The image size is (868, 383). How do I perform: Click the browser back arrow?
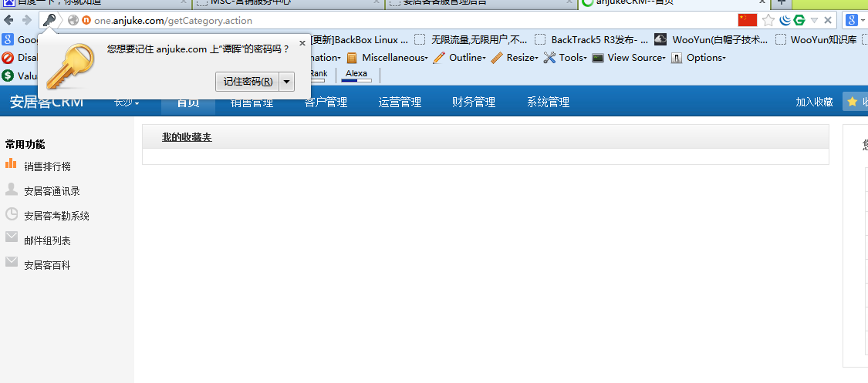tap(8, 21)
